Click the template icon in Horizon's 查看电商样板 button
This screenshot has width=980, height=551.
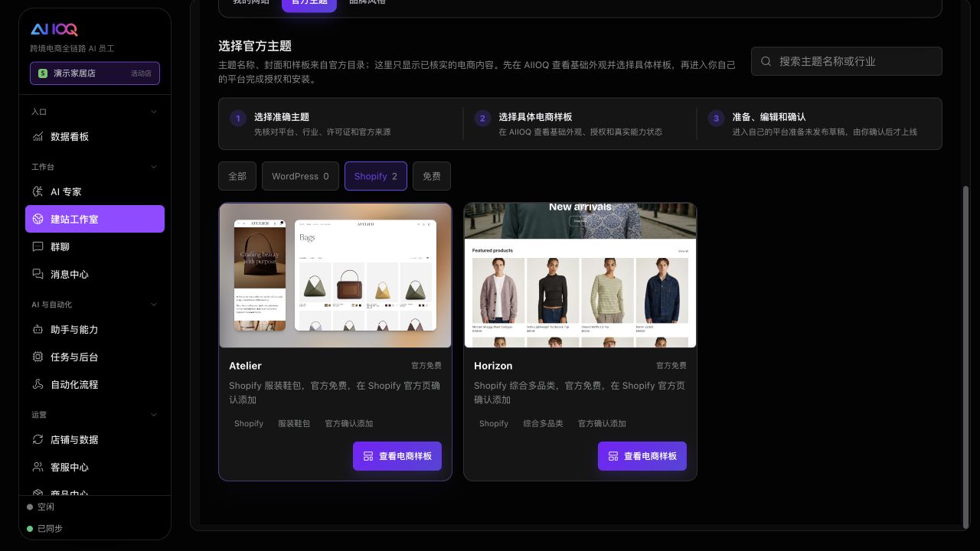coord(613,456)
